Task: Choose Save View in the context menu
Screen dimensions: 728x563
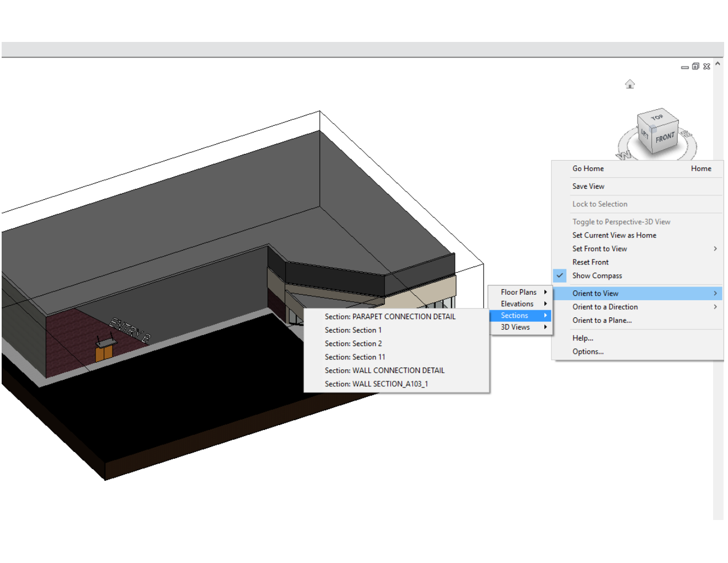Action: coord(638,186)
